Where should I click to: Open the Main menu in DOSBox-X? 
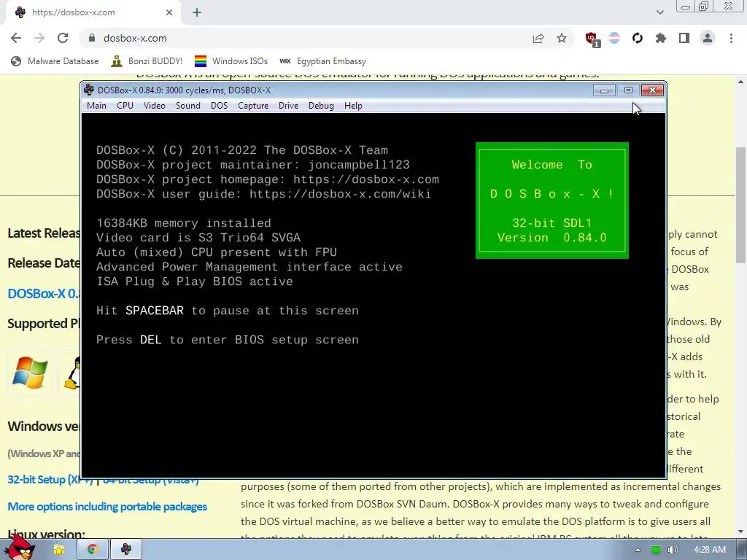tap(97, 106)
